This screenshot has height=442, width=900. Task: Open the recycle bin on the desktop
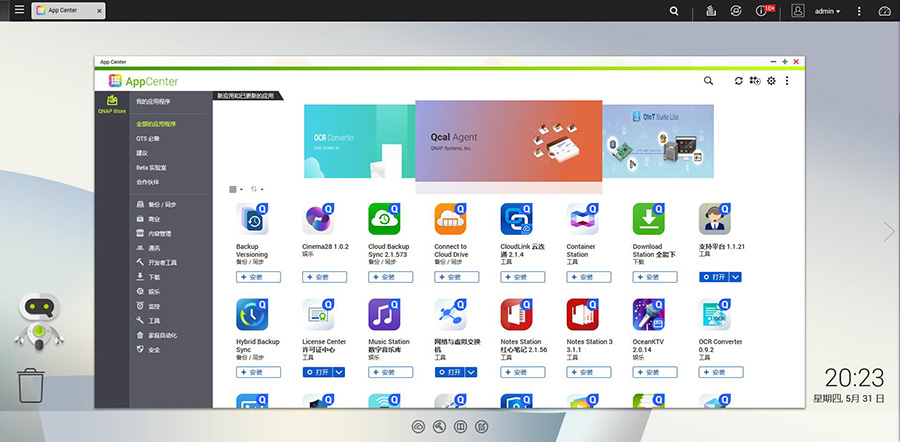pos(31,385)
